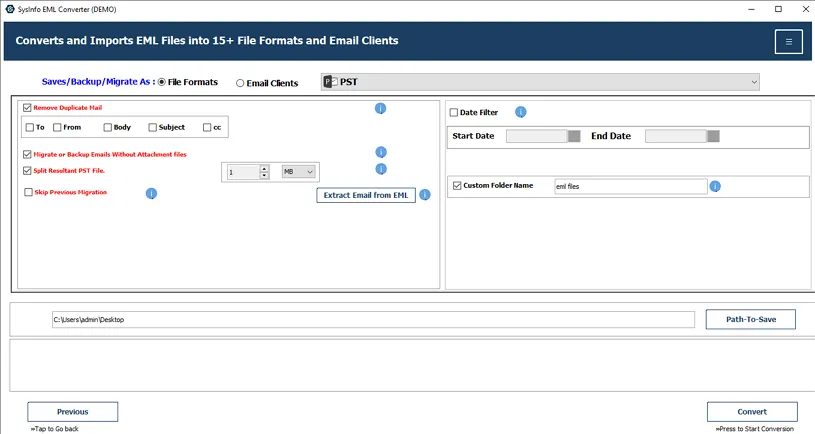Click the End Date input field

click(x=676, y=136)
